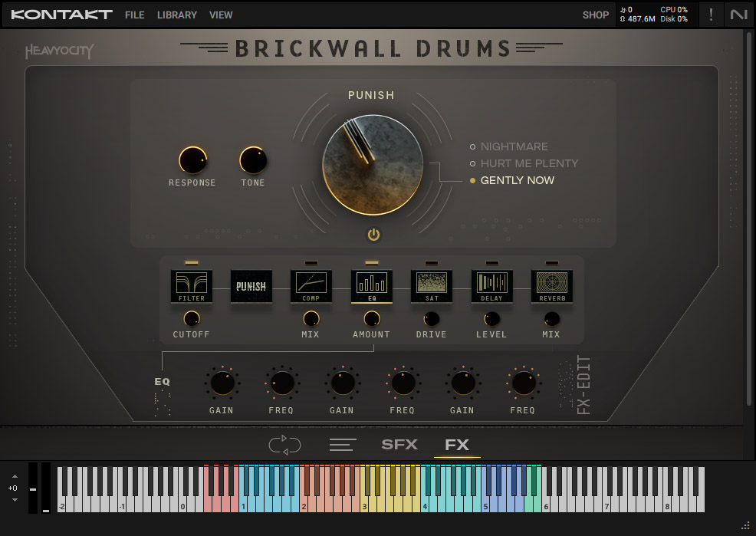
Task: Select the HURT ME PLENTY mode
Action: pos(524,163)
